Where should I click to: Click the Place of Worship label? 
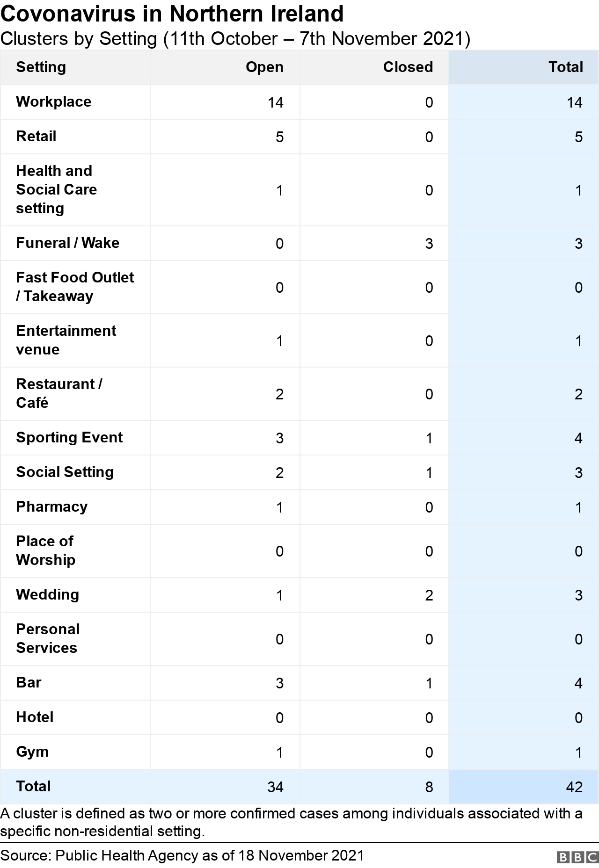tap(45, 550)
